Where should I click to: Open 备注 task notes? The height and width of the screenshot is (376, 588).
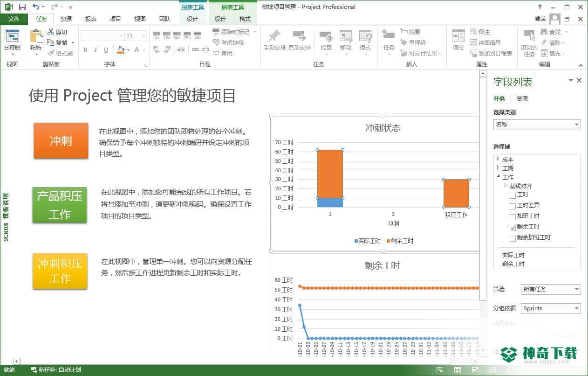480,32
